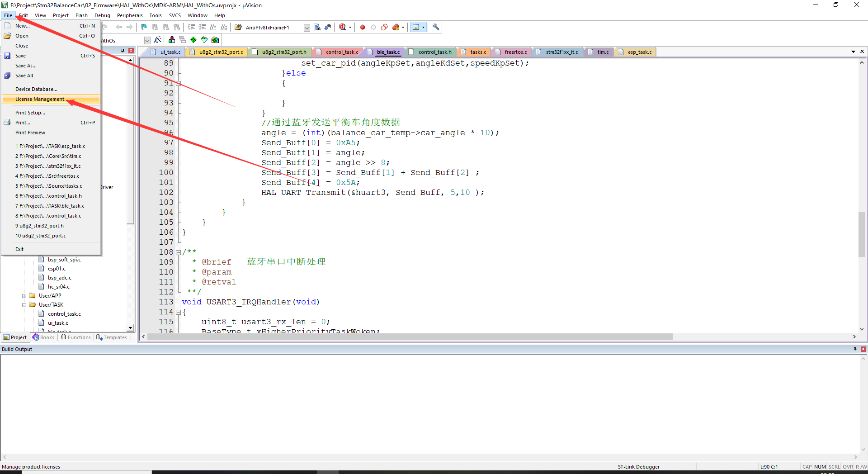Switch to the Functions panel tab
This screenshot has width=868, height=474.
click(75, 337)
